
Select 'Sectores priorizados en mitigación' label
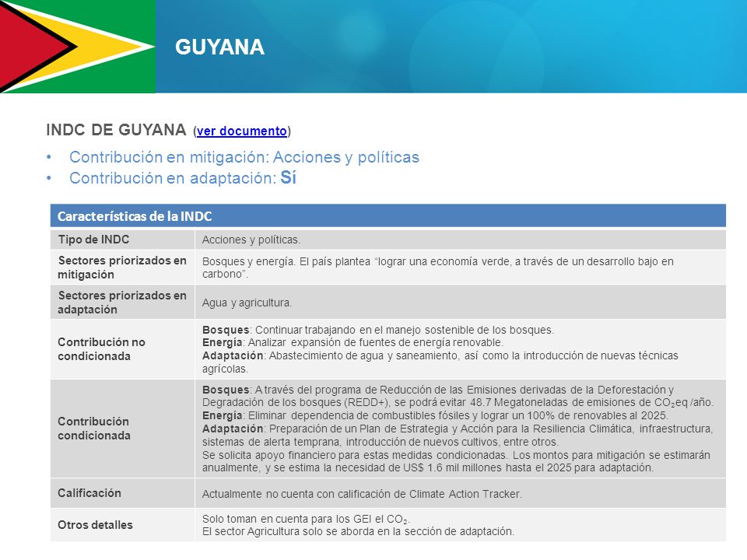click(122, 268)
